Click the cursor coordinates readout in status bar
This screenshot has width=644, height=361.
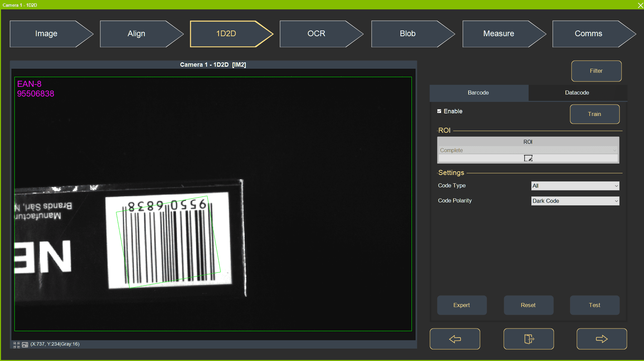(x=55, y=344)
